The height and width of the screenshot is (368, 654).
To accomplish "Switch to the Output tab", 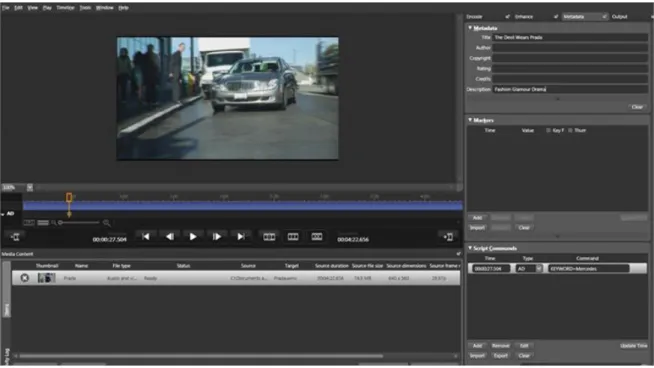I will [x=619, y=17].
